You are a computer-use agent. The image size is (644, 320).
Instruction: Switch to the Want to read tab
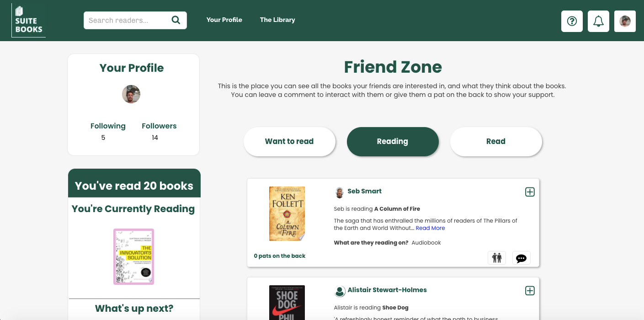coord(289,142)
